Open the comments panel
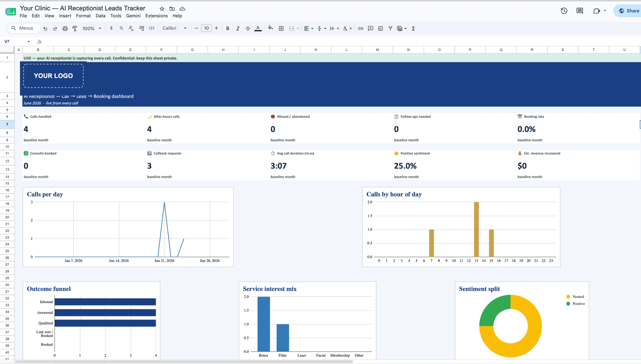This screenshot has width=641, height=364. tap(580, 11)
